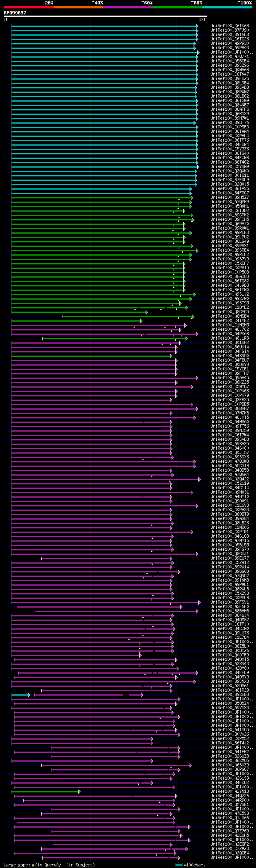The image size is (256, 868).
Task: Open hit UniRef100_A7Q771
Action: (230, 57)
